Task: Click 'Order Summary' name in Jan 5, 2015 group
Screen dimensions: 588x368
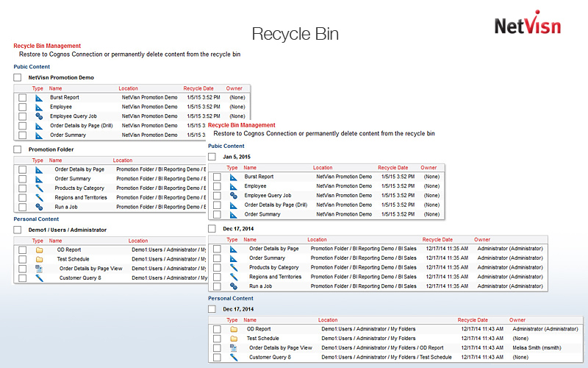Action: click(x=262, y=214)
